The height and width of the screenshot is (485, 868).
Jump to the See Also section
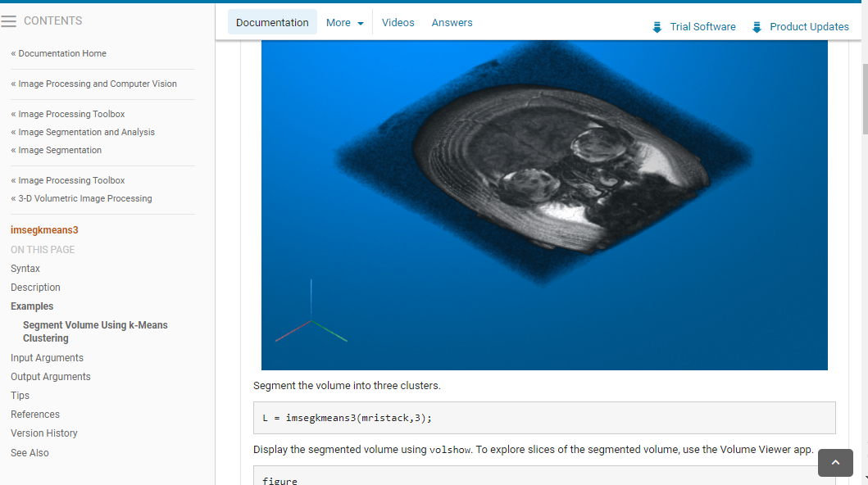coord(30,453)
